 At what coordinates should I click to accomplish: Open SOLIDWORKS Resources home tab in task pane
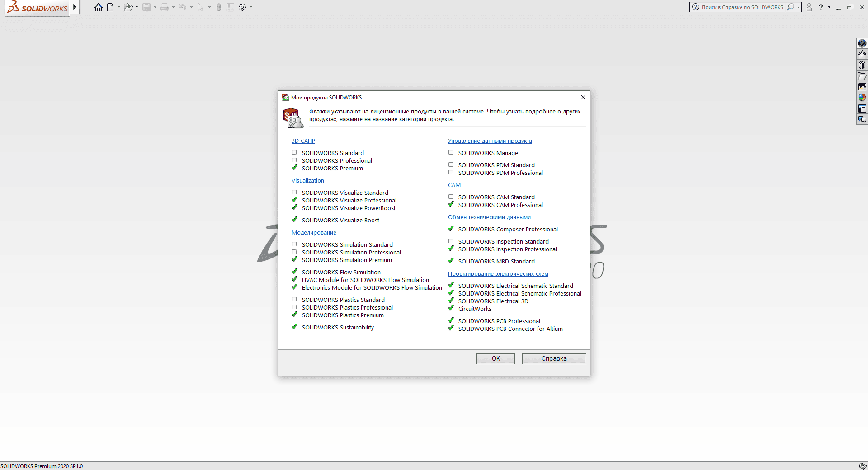862,54
